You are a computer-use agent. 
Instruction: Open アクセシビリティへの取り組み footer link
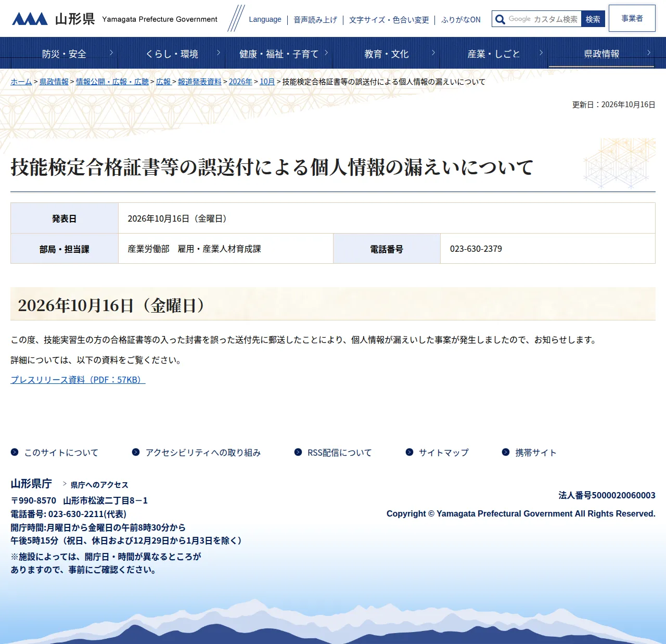pos(203,453)
